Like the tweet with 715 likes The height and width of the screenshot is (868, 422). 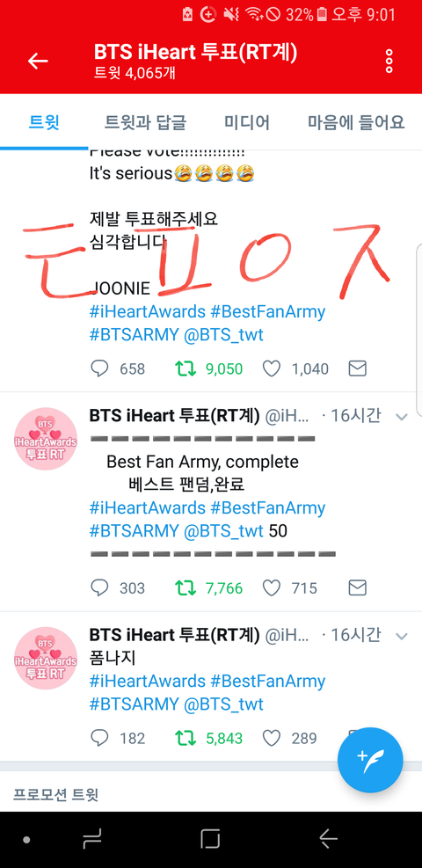pyautogui.click(x=271, y=587)
